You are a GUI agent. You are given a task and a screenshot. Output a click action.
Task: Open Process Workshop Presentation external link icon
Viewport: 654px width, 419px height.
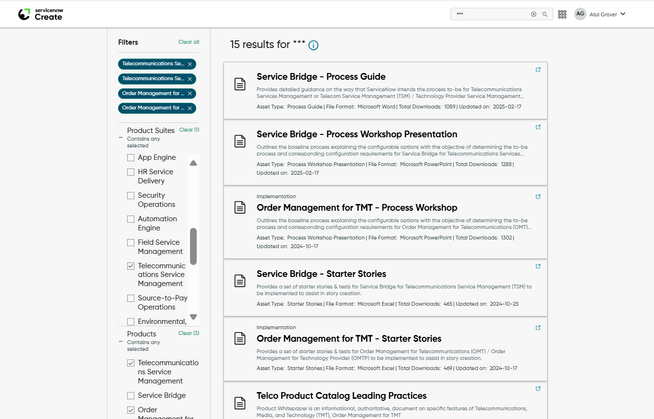[538, 127]
